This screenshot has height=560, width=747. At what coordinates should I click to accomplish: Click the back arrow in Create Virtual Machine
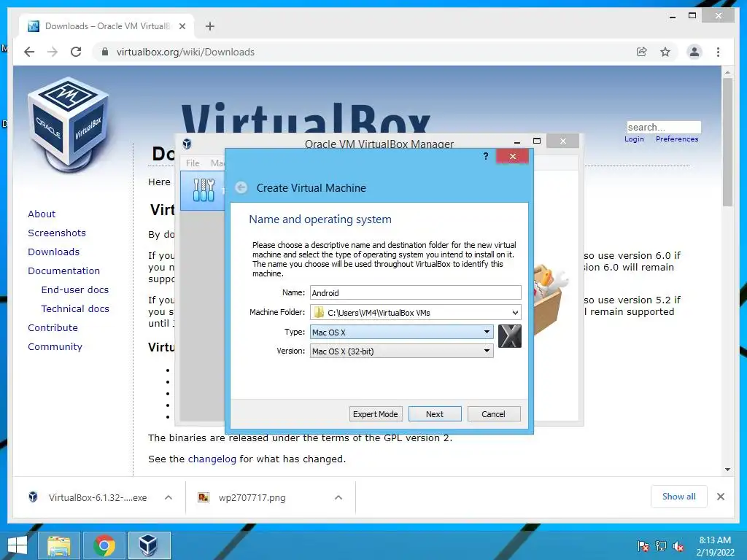[241, 187]
